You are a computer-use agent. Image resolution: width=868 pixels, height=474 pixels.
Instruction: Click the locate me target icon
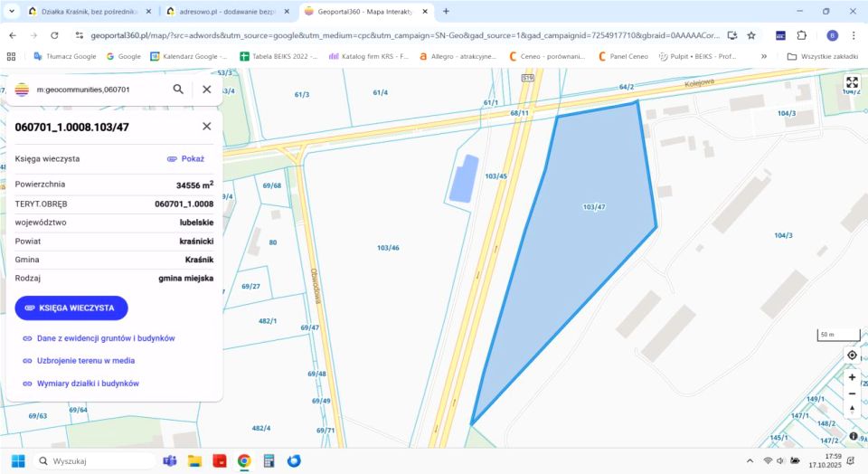click(x=852, y=355)
